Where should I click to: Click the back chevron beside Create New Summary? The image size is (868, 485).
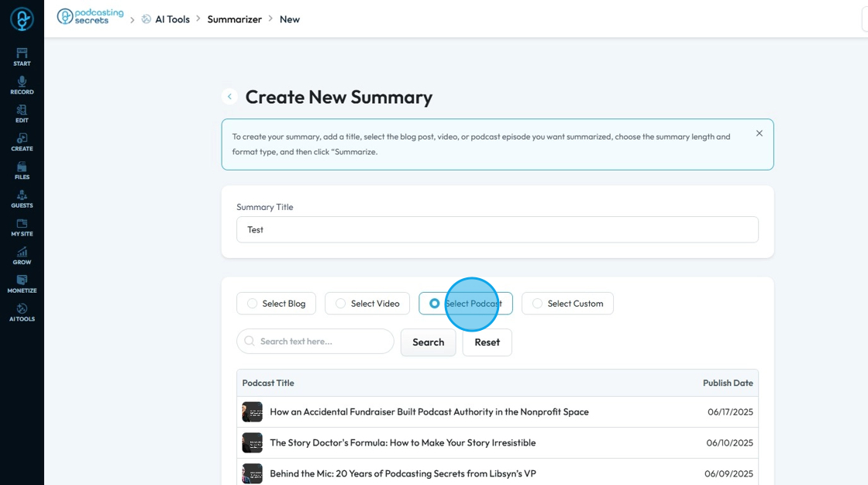pyautogui.click(x=229, y=97)
